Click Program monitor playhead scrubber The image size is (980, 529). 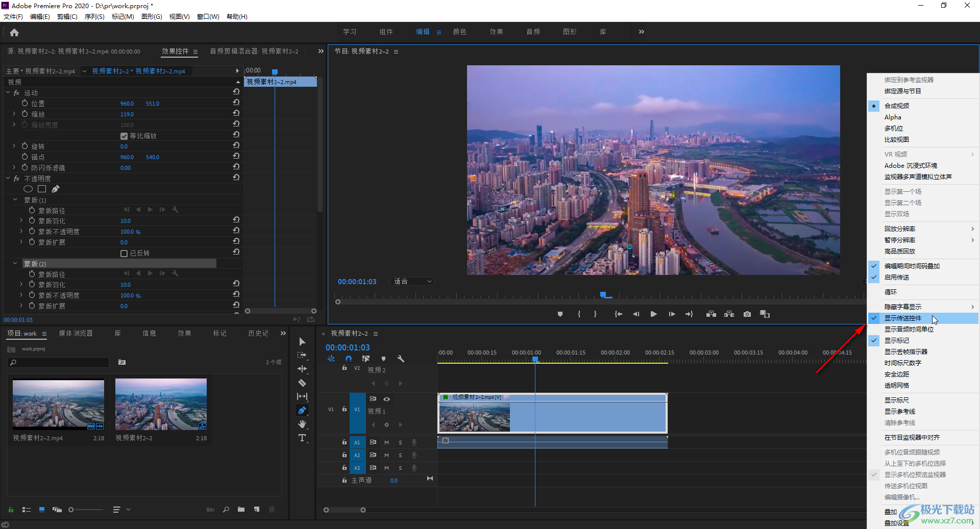pos(603,295)
